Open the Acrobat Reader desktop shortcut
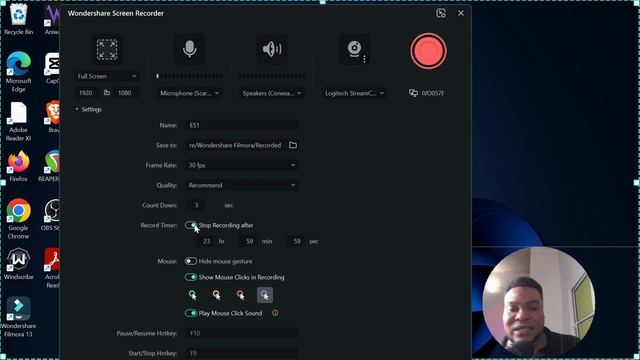 [x=52, y=268]
